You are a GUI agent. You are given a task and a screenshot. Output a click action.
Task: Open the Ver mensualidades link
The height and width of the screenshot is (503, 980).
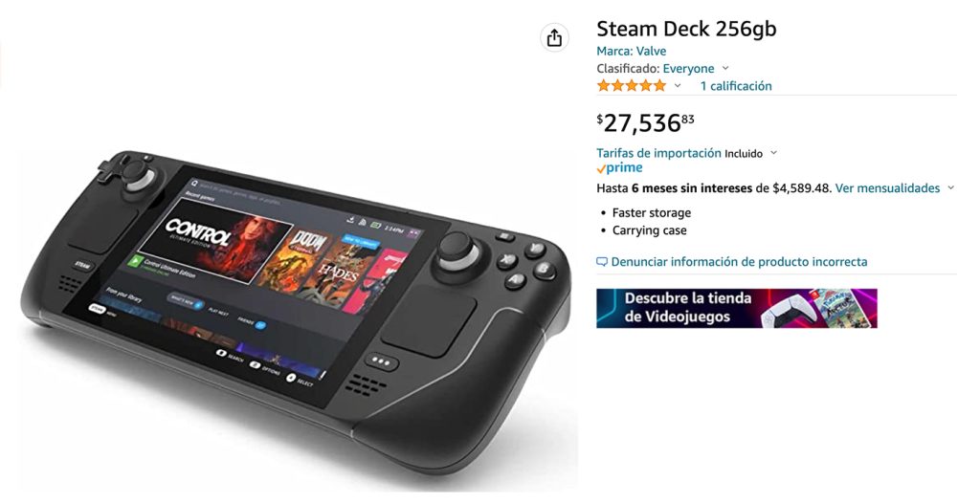coord(887,188)
